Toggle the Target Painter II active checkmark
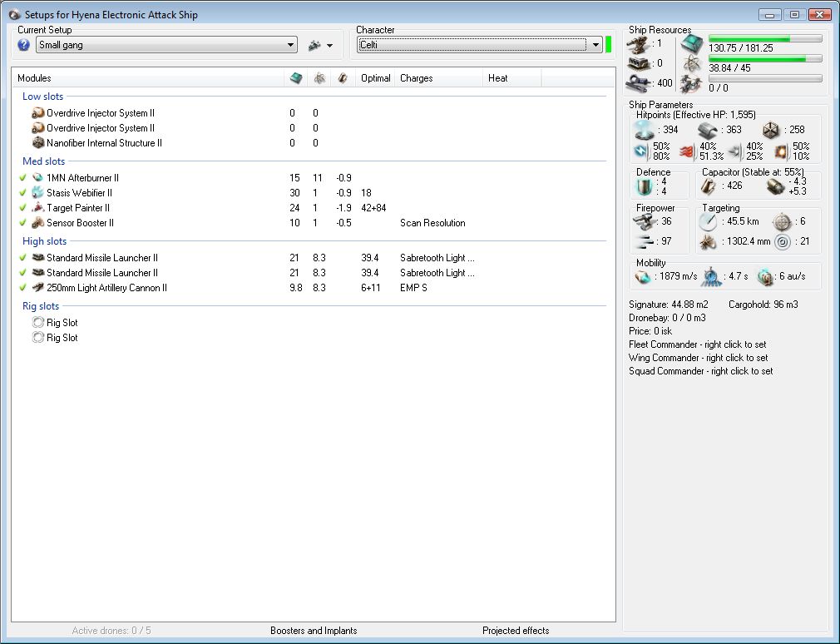Screen dimensions: 840x644 [x=22, y=208]
